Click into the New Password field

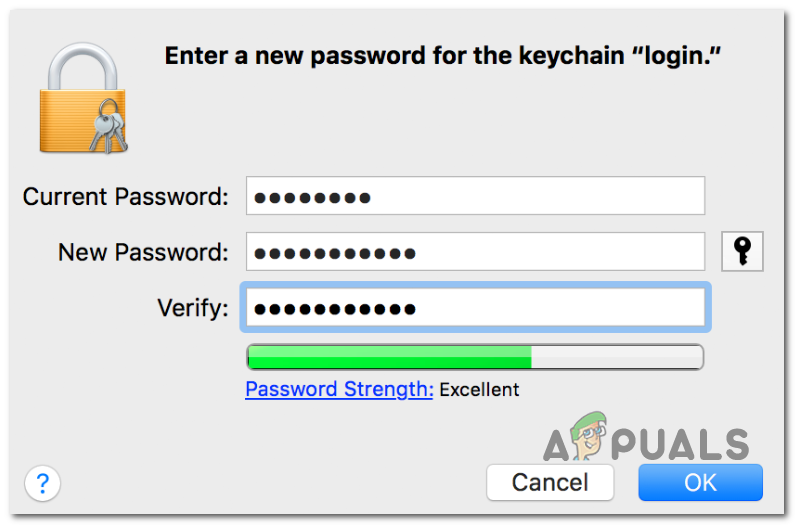[475, 252]
